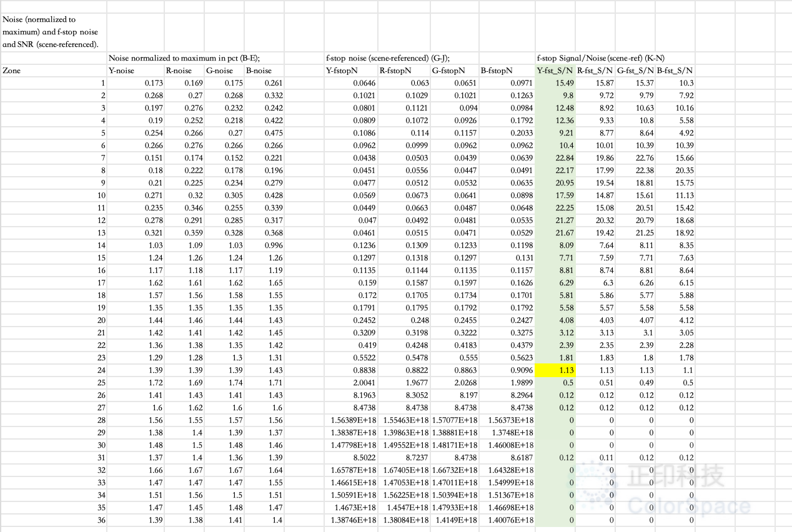Select the 'B-noise' header cell

264,71
